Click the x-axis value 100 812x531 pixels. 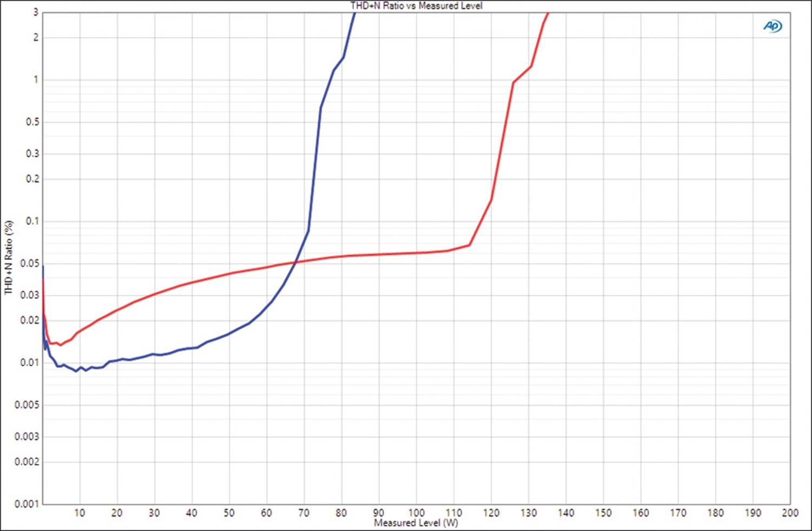[x=416, y=513]
